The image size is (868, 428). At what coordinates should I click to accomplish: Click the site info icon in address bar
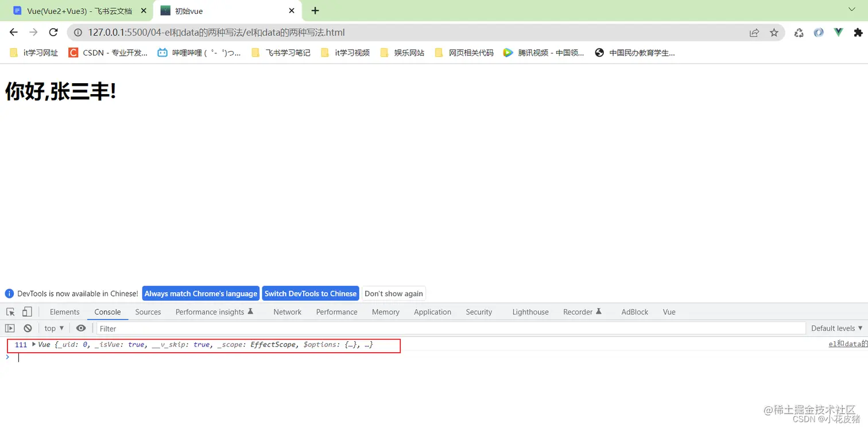pyautogui.click(x=78, y=33)
